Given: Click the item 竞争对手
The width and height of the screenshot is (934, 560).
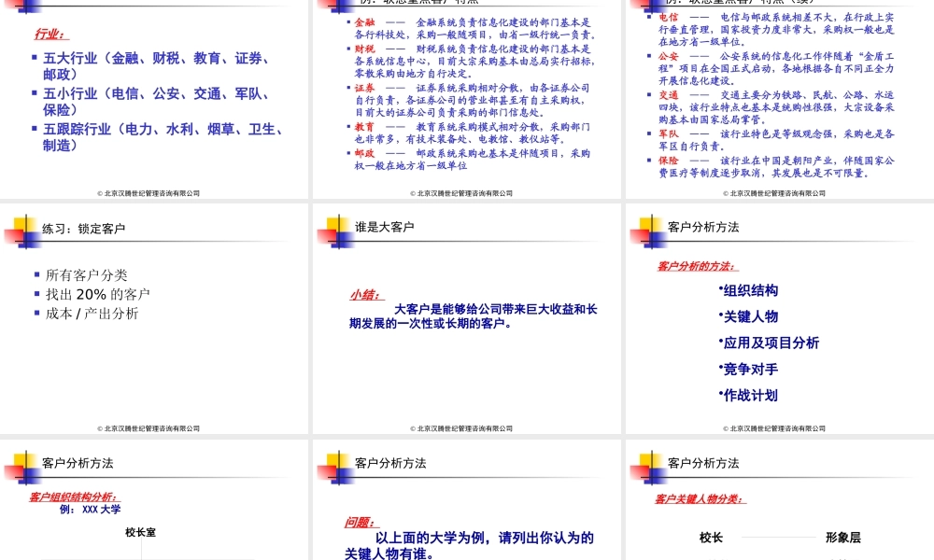Looking at the screenshot, I should 750,369.
